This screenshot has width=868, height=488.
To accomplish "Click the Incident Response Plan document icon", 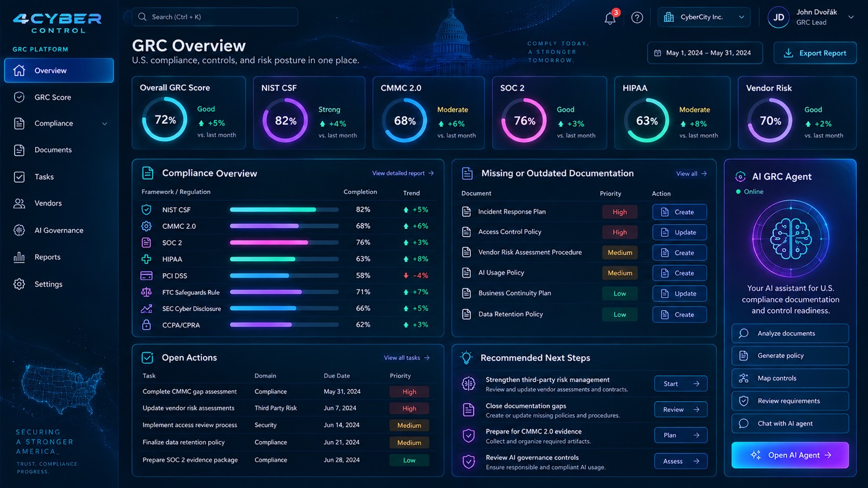I will (x=466, y=211).
